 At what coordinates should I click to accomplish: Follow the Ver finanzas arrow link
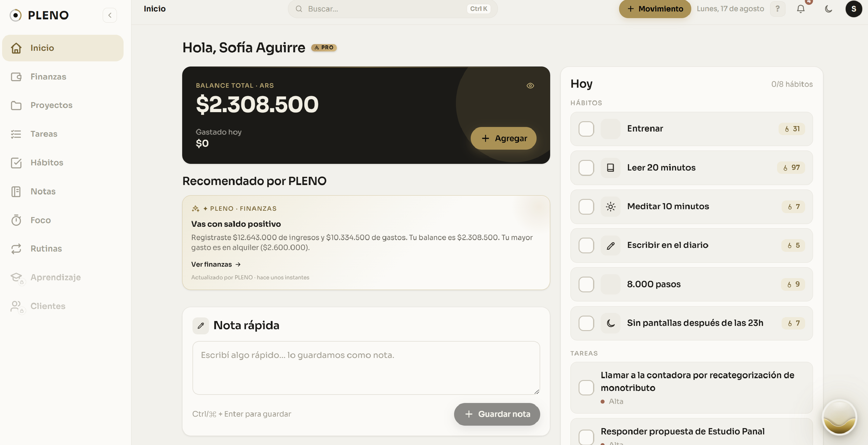[216, 264]
